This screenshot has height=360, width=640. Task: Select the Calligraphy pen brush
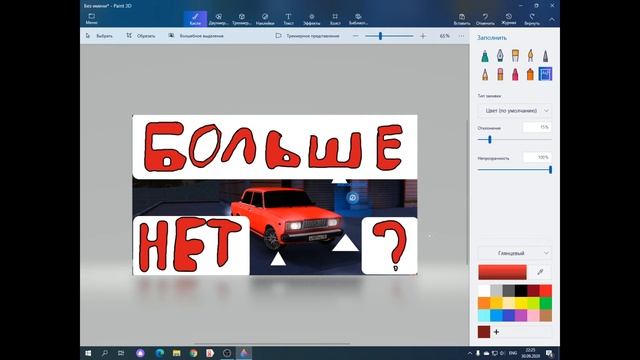(x=500, y=56)
